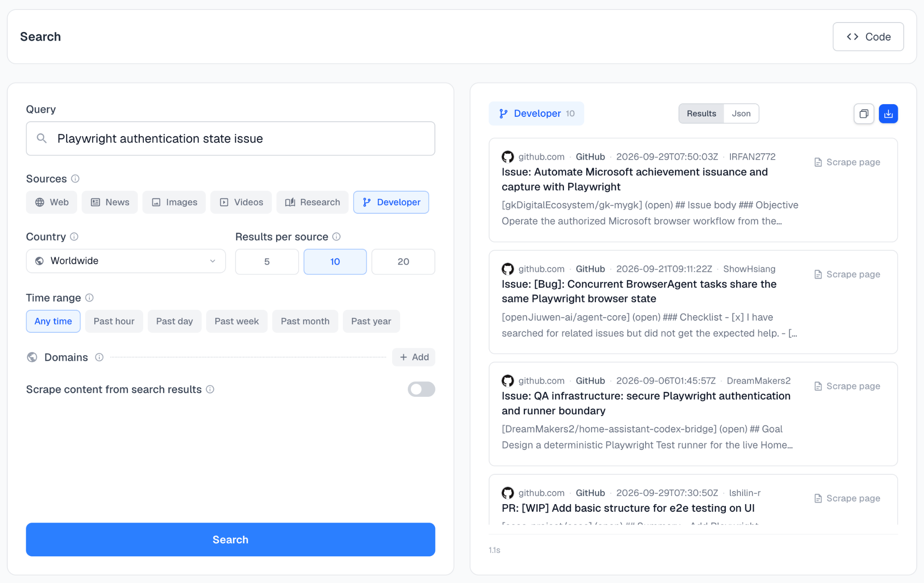Click the Worldwide globe icon
This screenshot has width=924, height=583.
coord(40,261)
